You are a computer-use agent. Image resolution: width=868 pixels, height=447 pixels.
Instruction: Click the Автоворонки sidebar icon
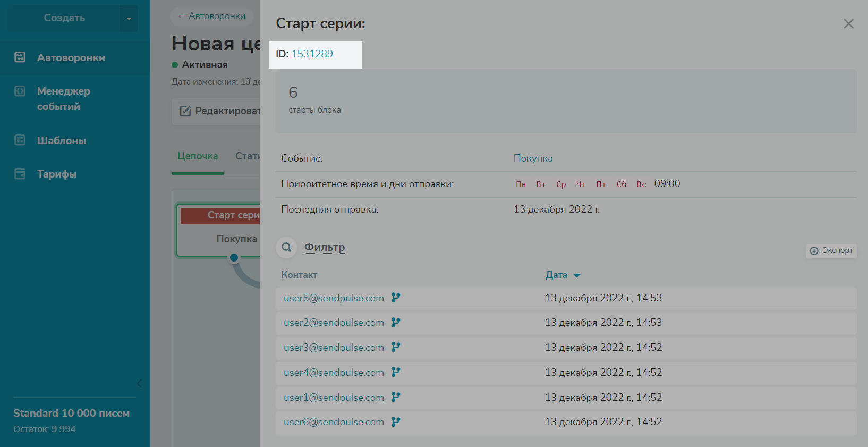tap(20, 57)
